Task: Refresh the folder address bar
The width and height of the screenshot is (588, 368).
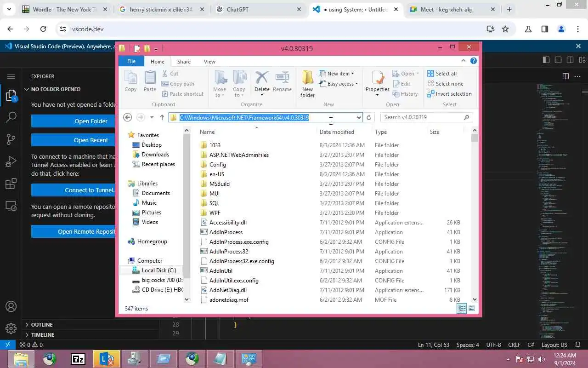Action: tap(368, 117)
